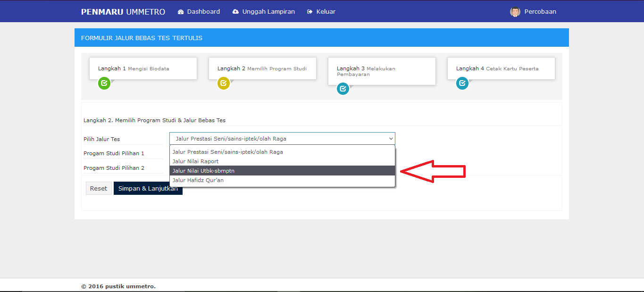Click the Keluar sign-out icon

[309, 12]
